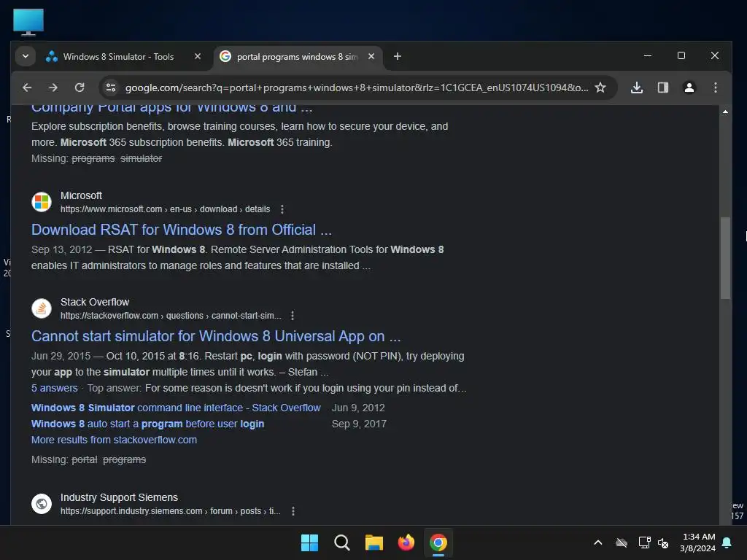
Task: Open notifications bell in taskbar
Action: click(727, 542)
